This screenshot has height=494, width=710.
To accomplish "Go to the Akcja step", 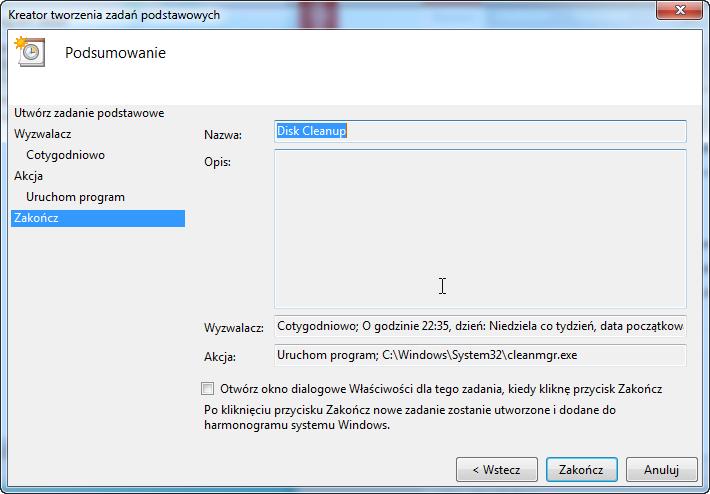I will pos(29,176).
